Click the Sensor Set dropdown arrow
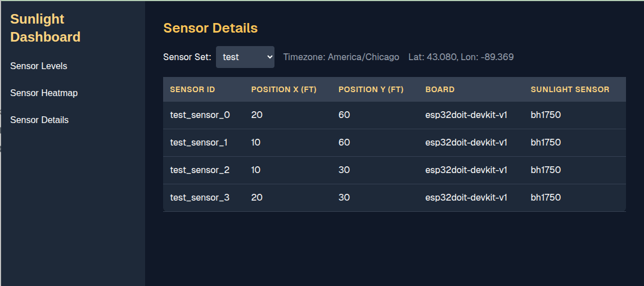644x286 pixels. click(269, 57)
